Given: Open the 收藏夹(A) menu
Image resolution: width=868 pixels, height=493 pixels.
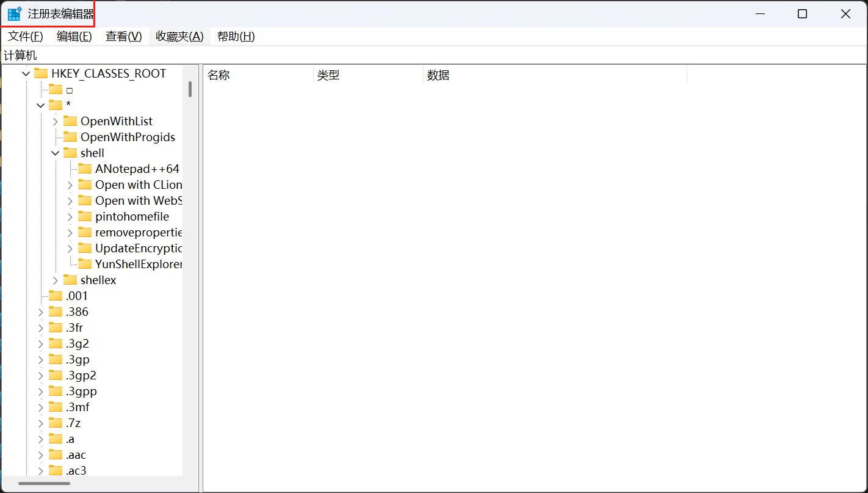Looking at the screenshot, I should [x=179, y=37].
